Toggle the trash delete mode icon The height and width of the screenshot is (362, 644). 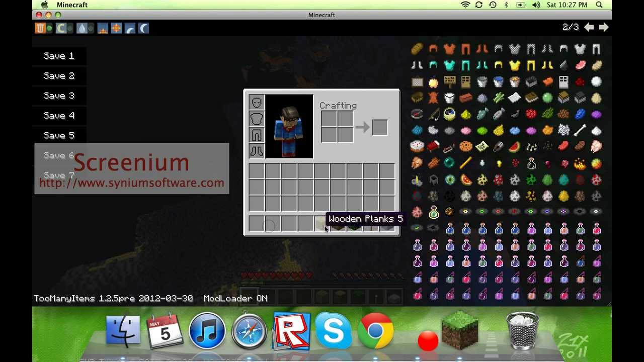click(x=40, y=28)
